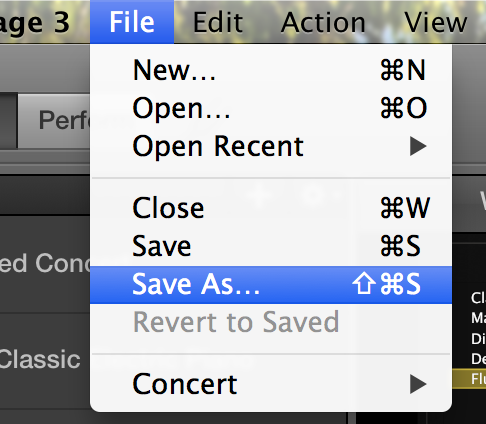Choose the highlighted Save As… entry
Viewport: 486px width, 424px height.
271,284
